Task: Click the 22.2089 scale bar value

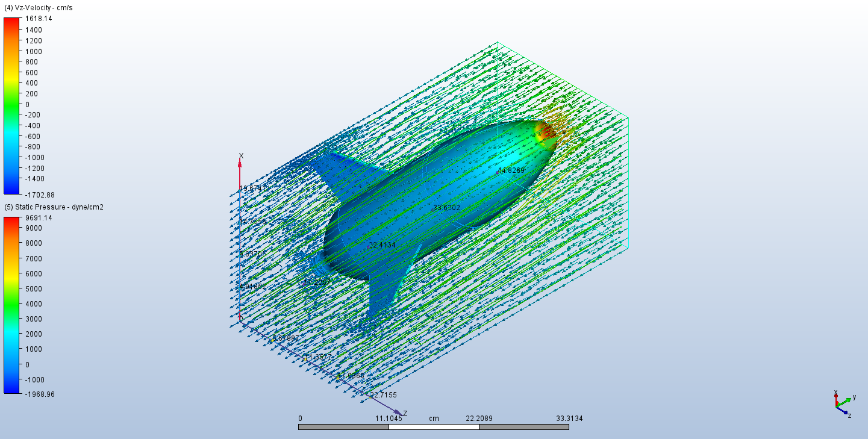Action: 479,419
